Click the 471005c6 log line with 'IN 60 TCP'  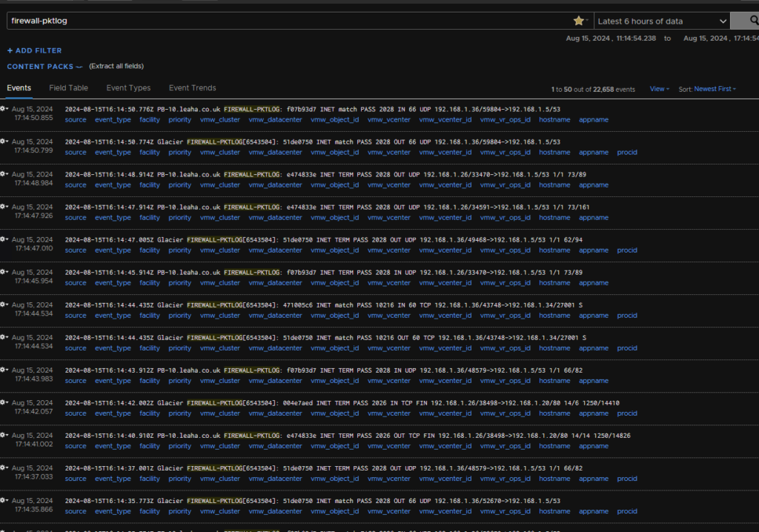(323, 305)
